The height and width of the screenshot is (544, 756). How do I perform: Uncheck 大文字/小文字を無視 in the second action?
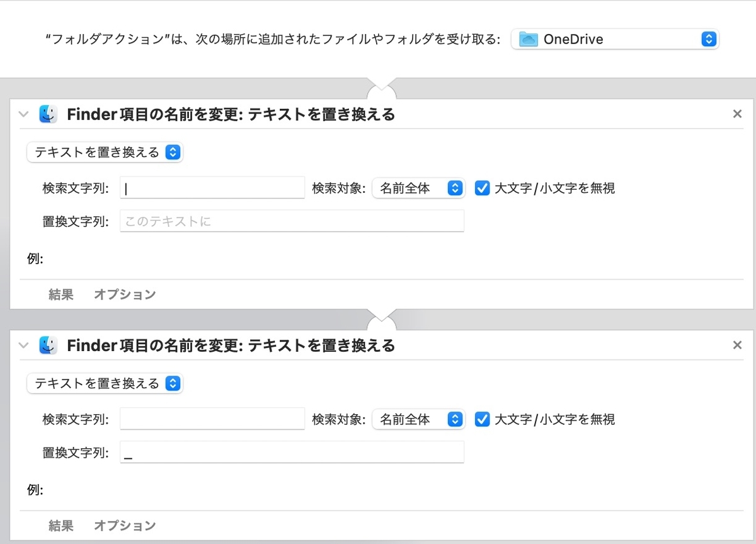click(x=482, y=419)
